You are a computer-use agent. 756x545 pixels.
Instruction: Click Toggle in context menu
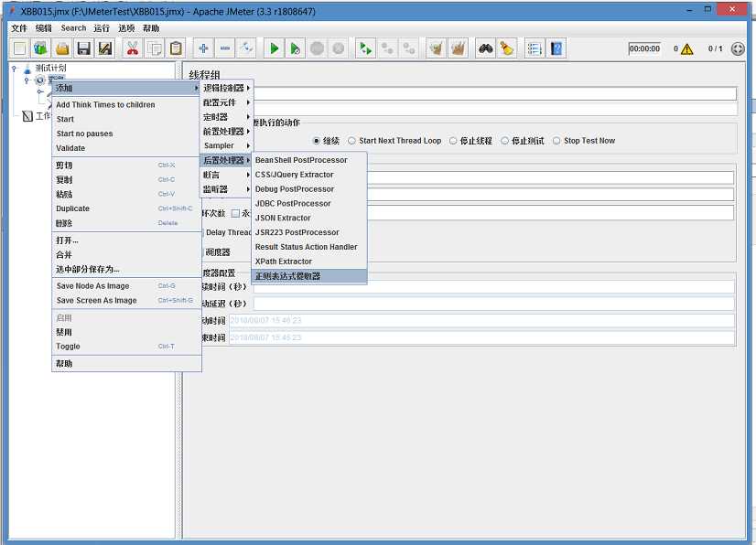tap(126, 347)
